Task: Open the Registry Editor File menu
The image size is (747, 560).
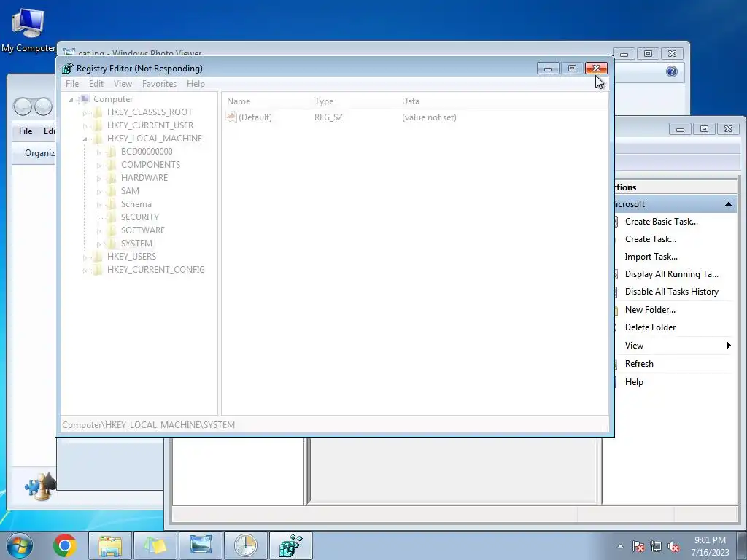Action: pos(72,84)
